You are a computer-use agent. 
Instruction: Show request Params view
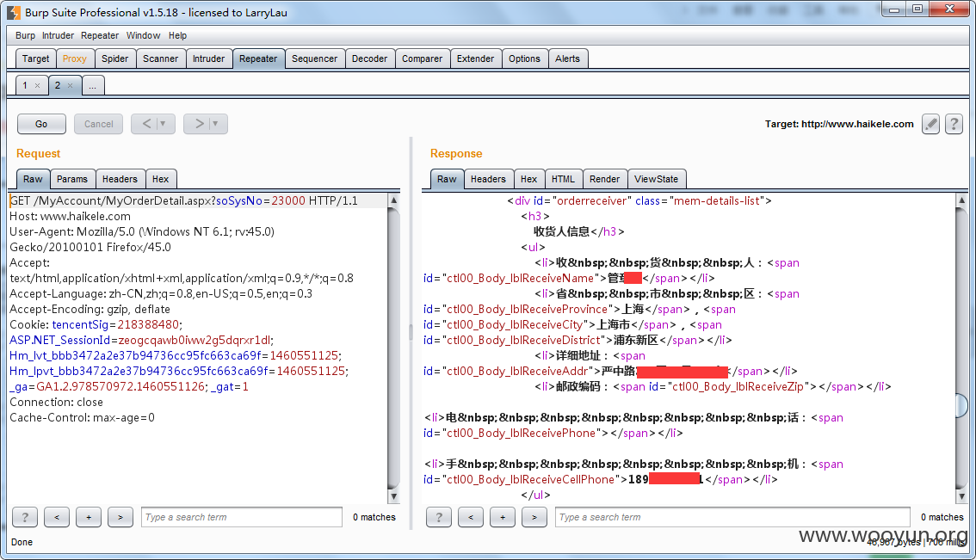72,179
